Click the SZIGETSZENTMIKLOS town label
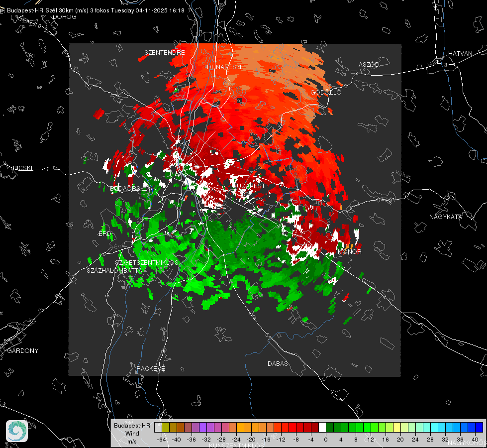487x448 pixels. pos(147,262)
